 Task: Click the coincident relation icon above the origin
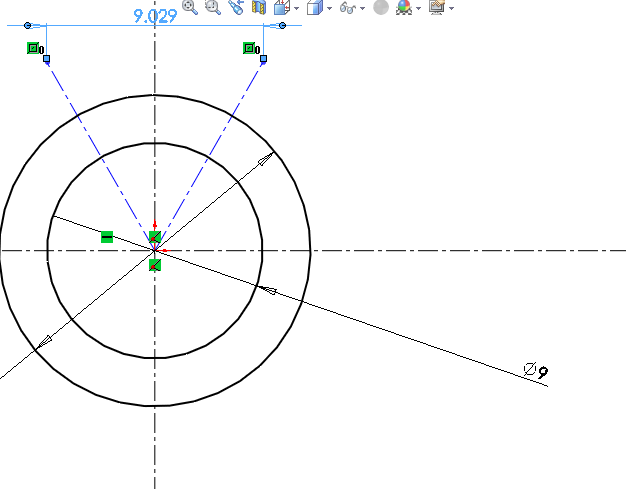155,237
